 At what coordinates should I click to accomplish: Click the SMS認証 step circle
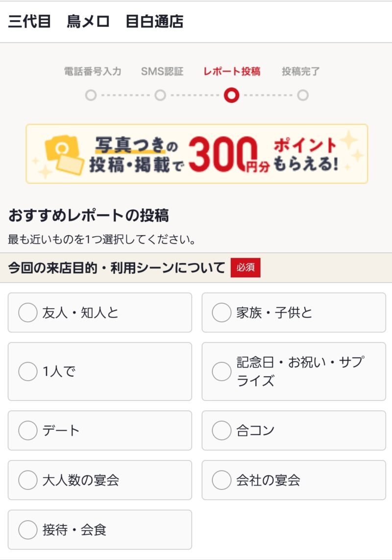click(160, 95)
